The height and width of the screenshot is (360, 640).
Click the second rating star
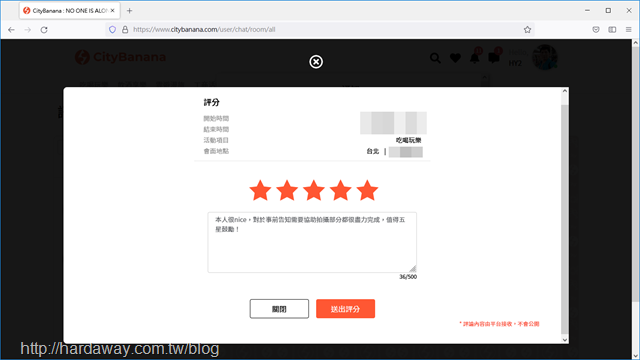(287, 190)
